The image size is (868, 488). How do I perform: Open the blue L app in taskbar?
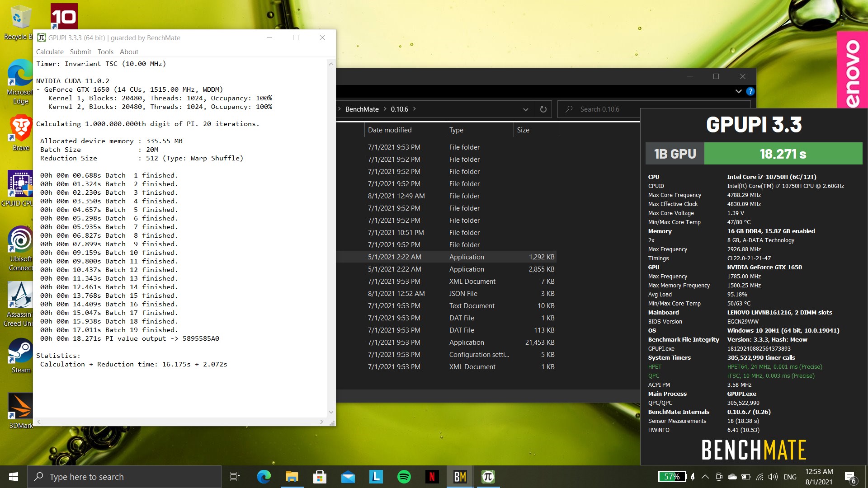[376, 477]
